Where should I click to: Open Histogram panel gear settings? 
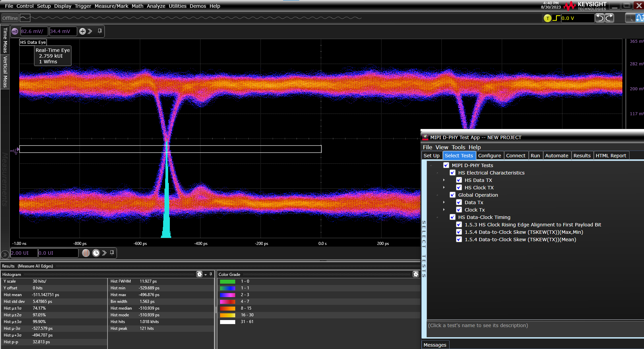click(x=200, y=274)
